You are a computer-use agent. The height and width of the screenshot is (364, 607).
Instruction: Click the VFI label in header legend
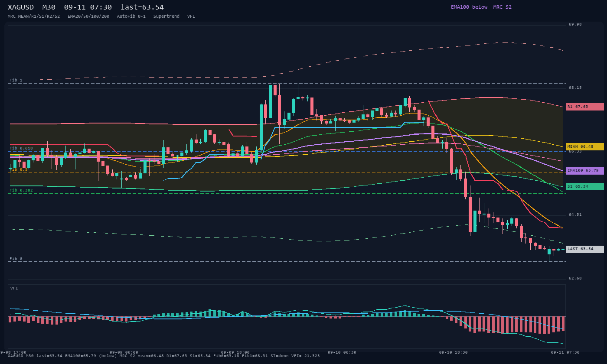(x=191, y=16)
